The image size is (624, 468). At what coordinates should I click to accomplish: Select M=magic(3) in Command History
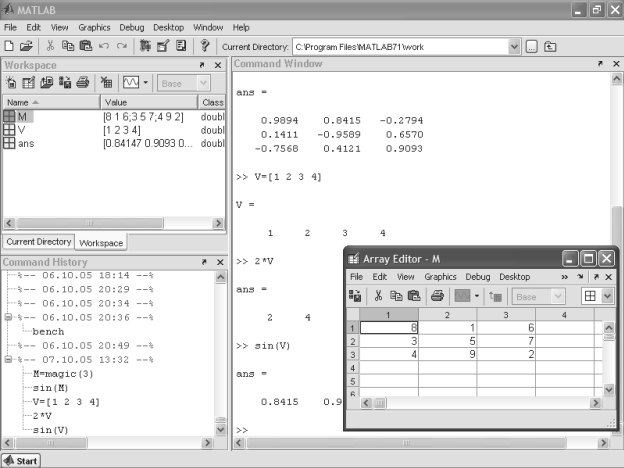(x=63, y=374)
